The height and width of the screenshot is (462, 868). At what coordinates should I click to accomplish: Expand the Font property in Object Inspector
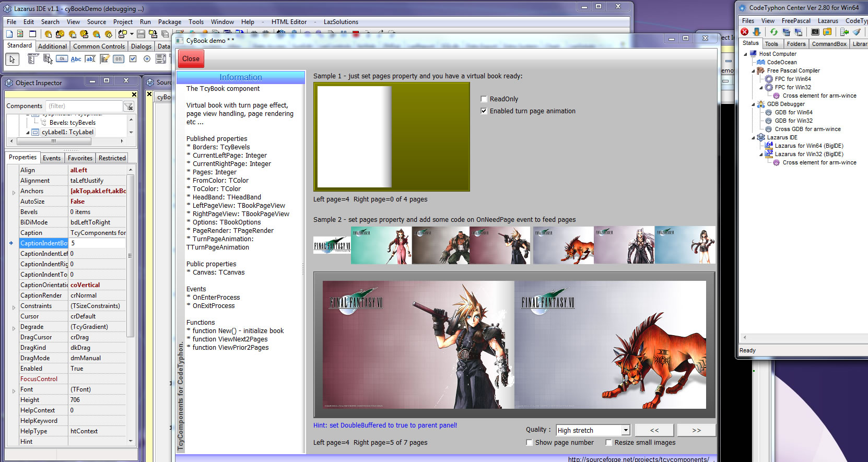14,391
